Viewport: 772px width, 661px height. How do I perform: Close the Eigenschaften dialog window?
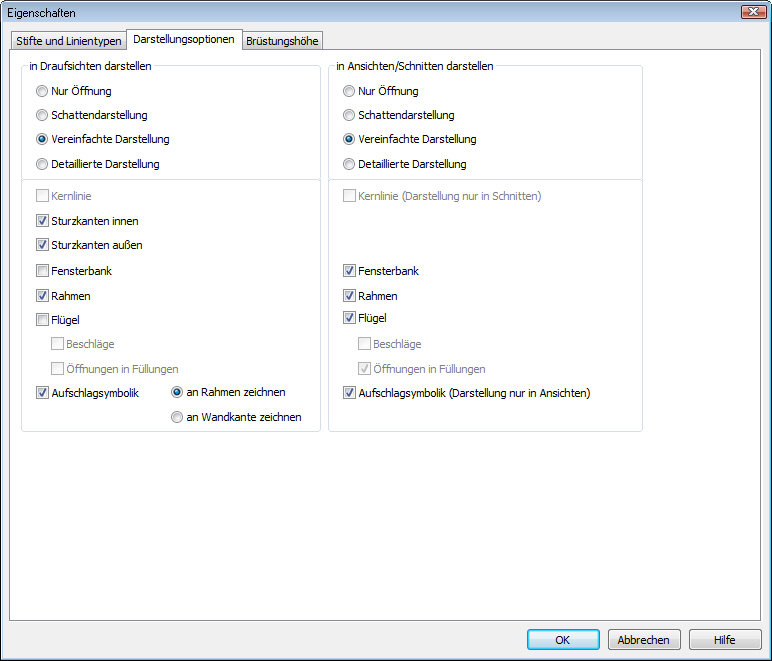coord(753,12)
